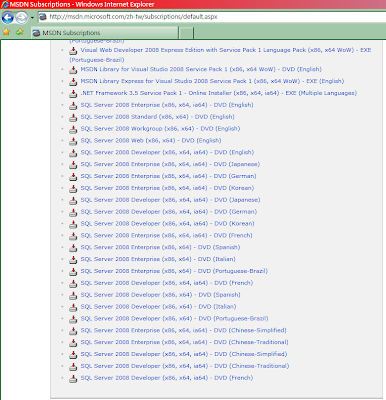Click download icon for SQL Server Enterprise French

click(x=73, y=236)
